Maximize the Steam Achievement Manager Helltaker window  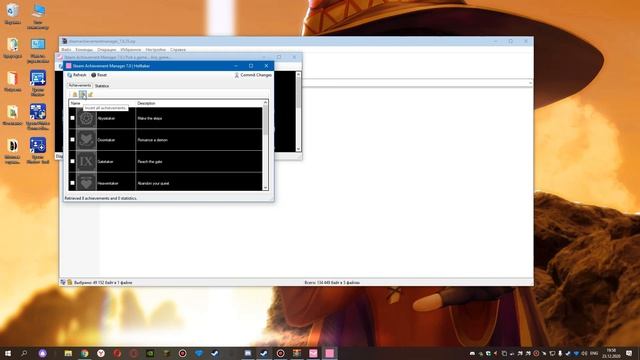coord(251,66)
